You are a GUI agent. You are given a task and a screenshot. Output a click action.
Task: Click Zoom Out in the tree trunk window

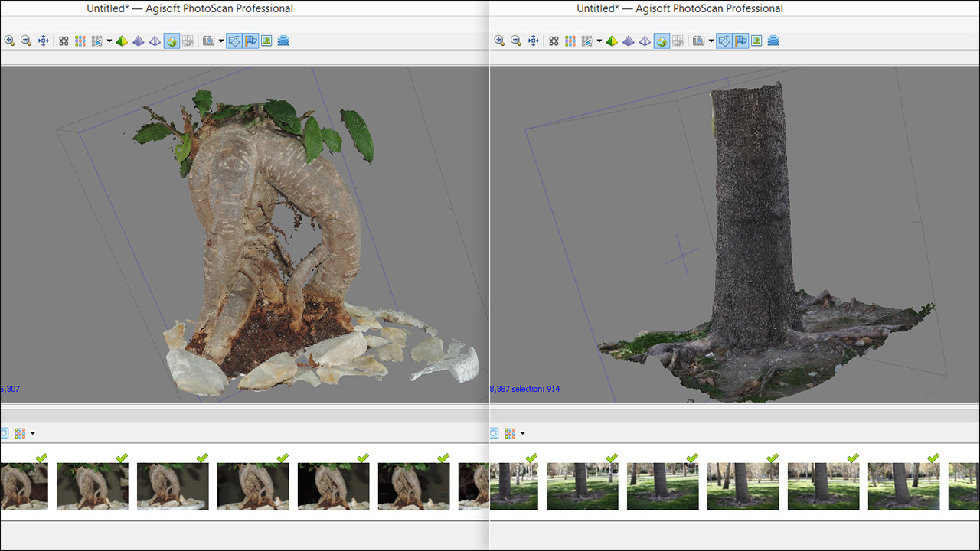coord(516,41)
